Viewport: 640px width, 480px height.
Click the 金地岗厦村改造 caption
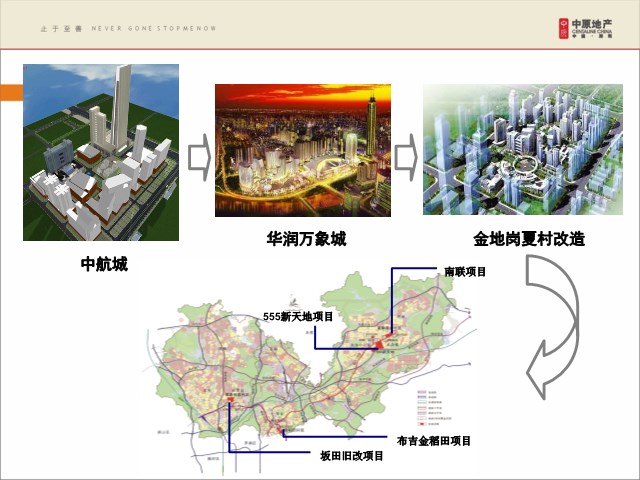[529, 239]
